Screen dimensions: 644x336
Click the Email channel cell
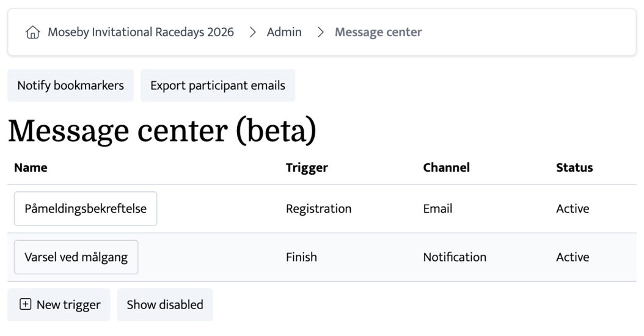click(437, 209)
